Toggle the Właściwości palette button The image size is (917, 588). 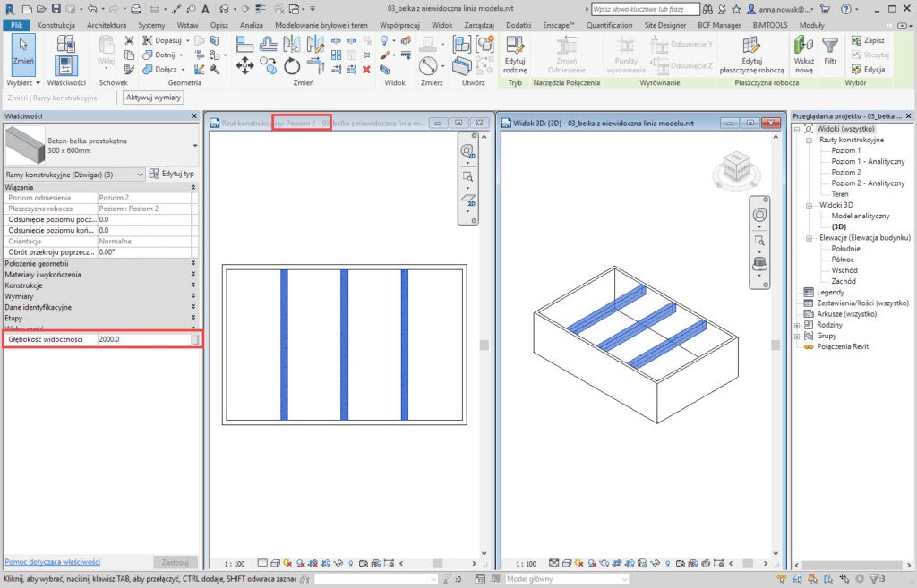[x=65, y=64]
